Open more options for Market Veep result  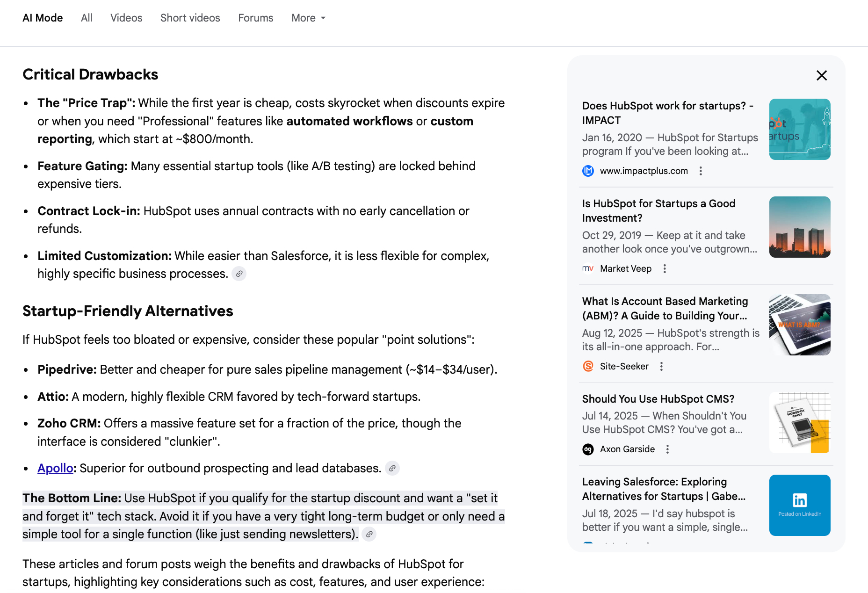coord(664,268)
